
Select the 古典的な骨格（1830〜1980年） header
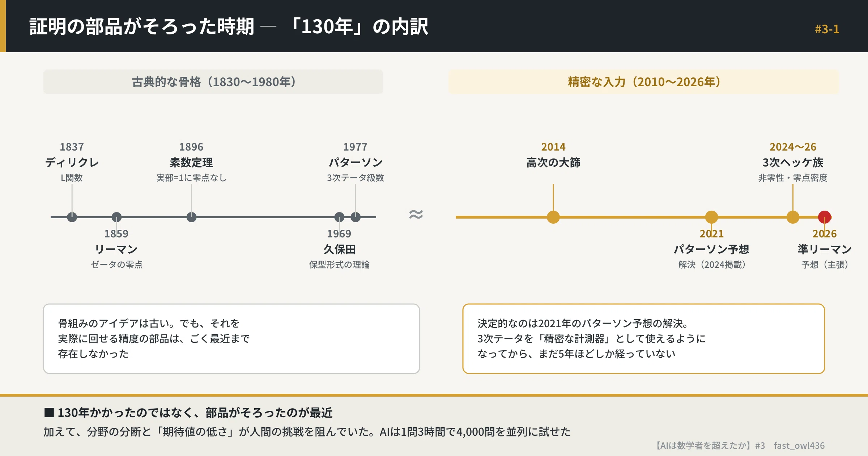tap(213, 82)
